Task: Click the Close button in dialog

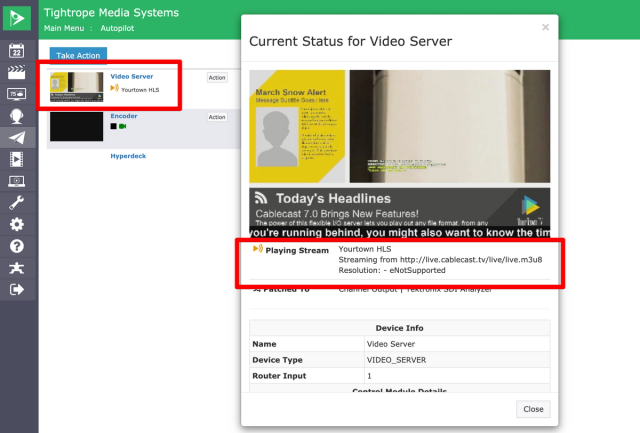Action: tap(533, 409)
